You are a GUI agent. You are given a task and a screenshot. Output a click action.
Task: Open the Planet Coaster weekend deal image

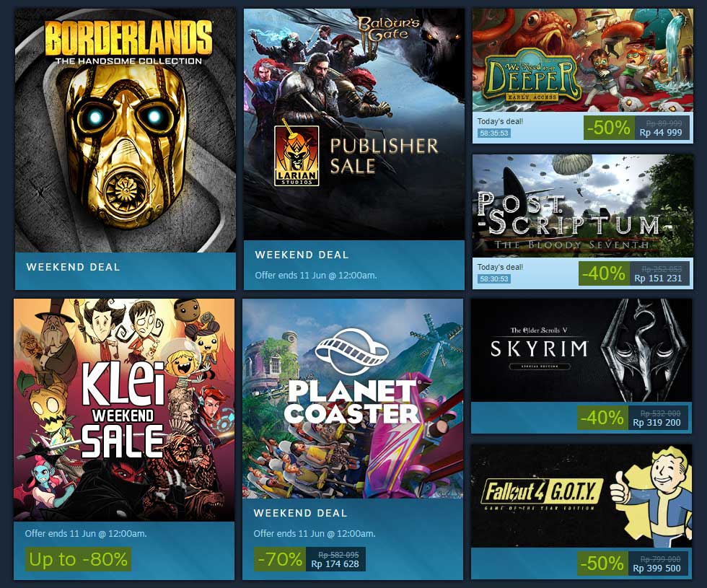353,398
